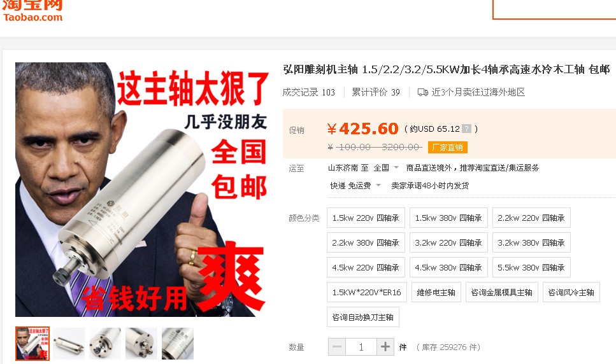This screenshot has width=616, height=364.
Task: Open 累计评价 39 reviews link
Action: click(x=376, y=92)
